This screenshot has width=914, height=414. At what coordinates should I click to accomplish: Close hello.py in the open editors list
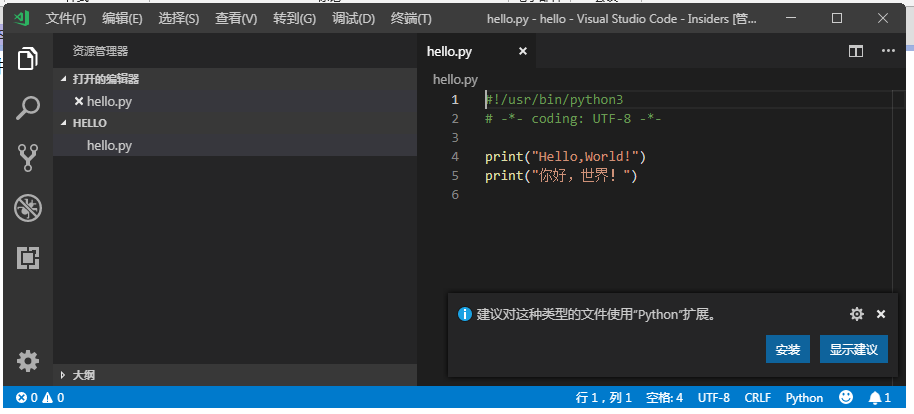tap(79, 101)
